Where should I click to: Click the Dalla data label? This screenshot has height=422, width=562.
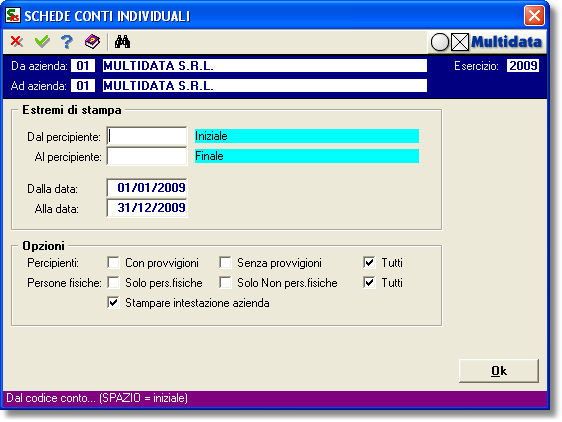tap(52, 189)
